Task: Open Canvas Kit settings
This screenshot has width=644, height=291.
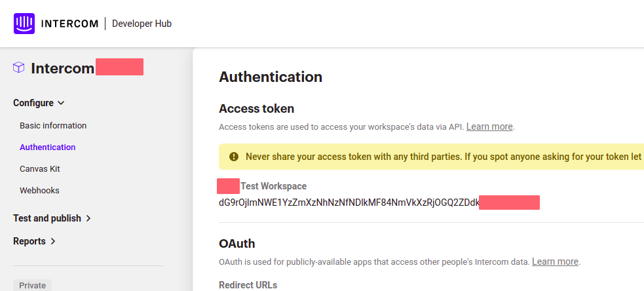Action: click(x=40, y=169)
